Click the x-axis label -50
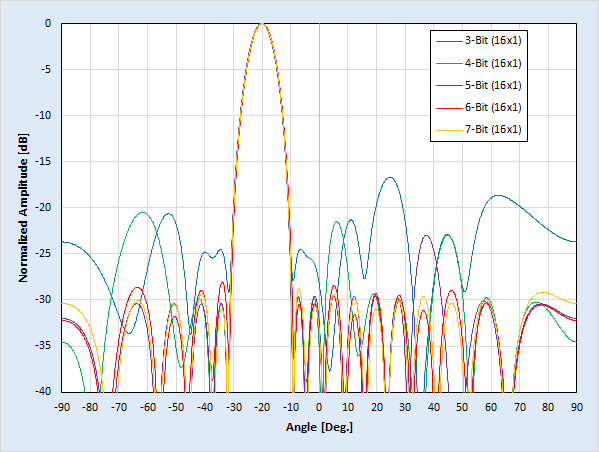Screen dimensions: 599x452 (x=176, y=407)
